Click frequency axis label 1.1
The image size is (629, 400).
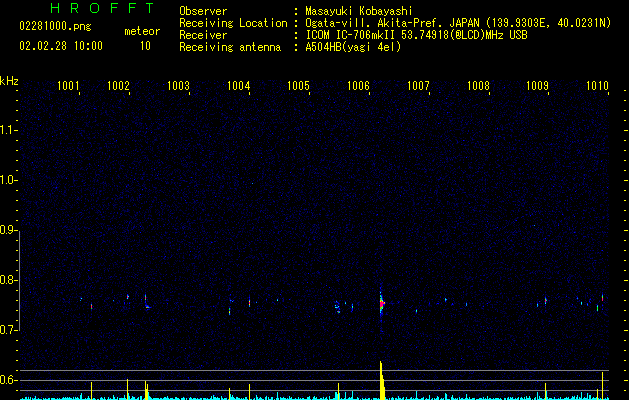[8, 131]
